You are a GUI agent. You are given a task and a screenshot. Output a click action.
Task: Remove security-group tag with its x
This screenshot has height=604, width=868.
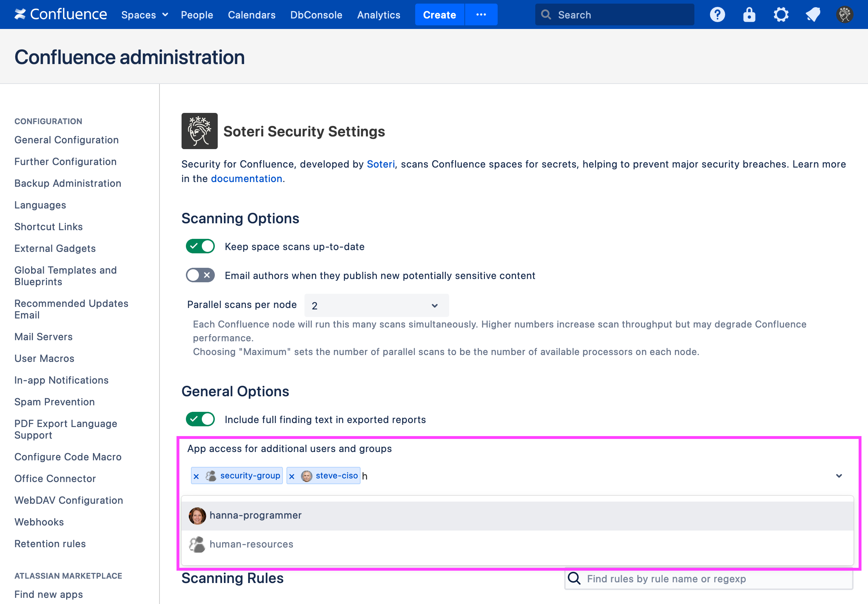point(196,476)
